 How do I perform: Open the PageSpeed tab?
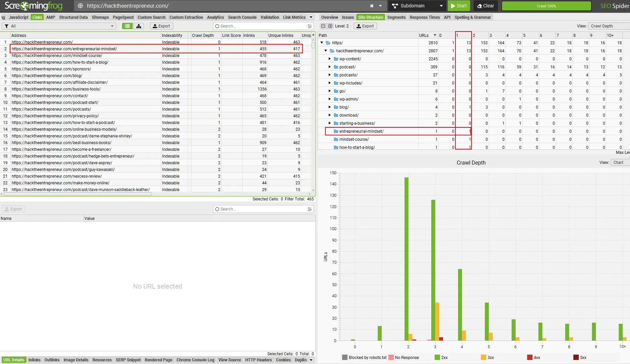[123, 17]
